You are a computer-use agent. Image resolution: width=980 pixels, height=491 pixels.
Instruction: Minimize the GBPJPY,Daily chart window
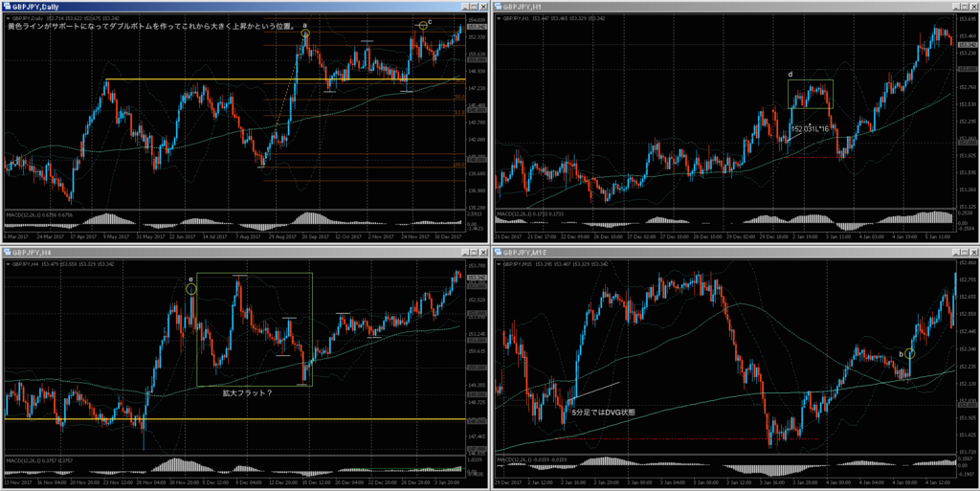click(x=465, y=6)
